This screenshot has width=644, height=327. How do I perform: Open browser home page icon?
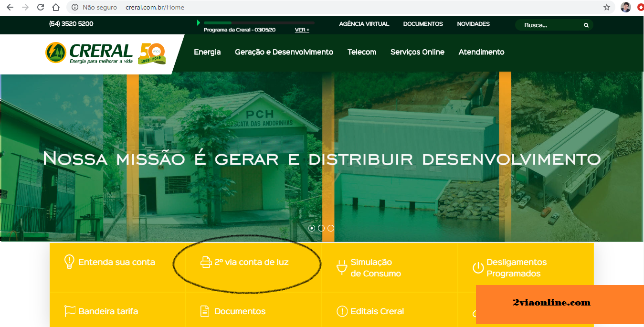click(x=56, y=7)
